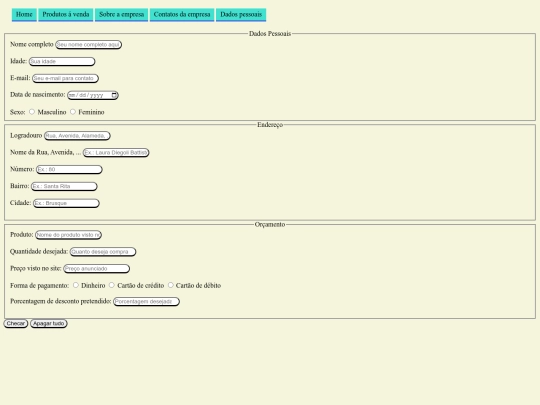This screenshot has height=405, width=540.
Task: Focus the Preço visto no site field
Action: (x=97, y=269)
